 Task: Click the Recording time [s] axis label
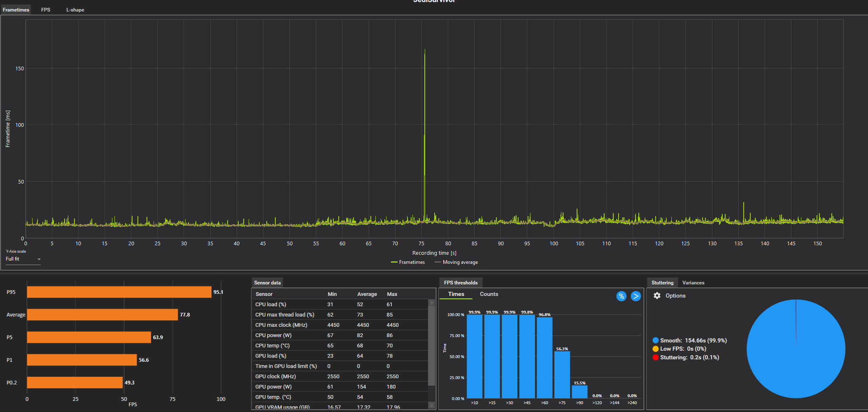click(x=434, y=253)
